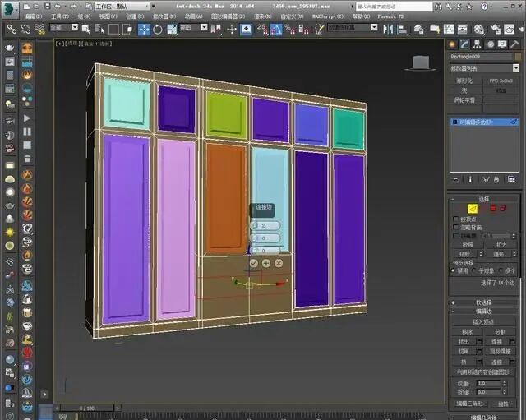Viewport: 526px width, 420px height.
Task: Select the 多个 preview selection radio
Action: click(x=501, y=270)
